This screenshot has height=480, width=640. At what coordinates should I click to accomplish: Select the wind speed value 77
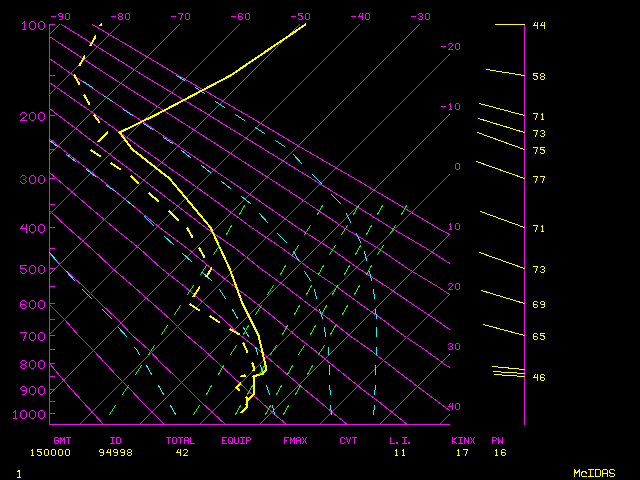[x=539, y=180]
